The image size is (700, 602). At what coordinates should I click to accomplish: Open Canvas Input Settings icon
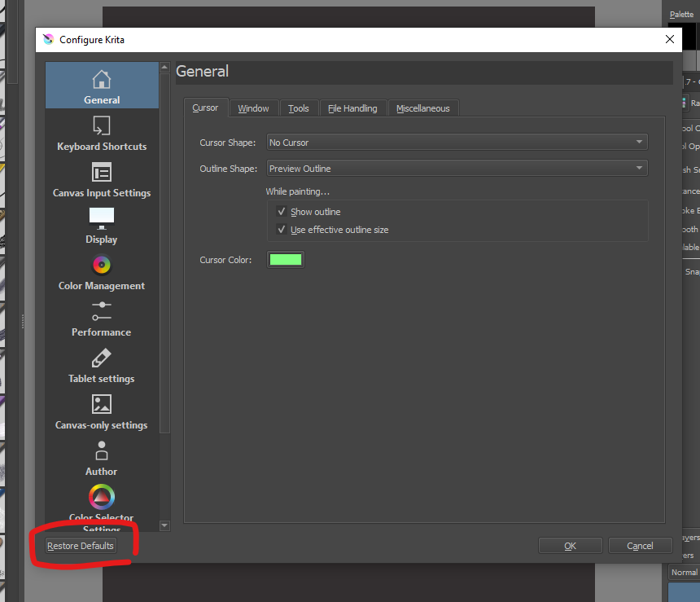coord(102,172)
